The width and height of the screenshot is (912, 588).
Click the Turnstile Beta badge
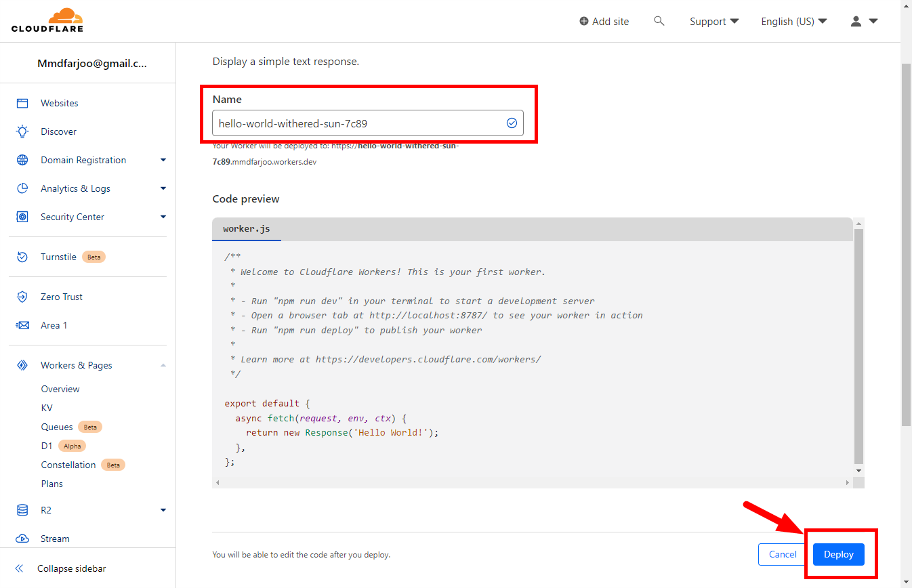(94, 257)
